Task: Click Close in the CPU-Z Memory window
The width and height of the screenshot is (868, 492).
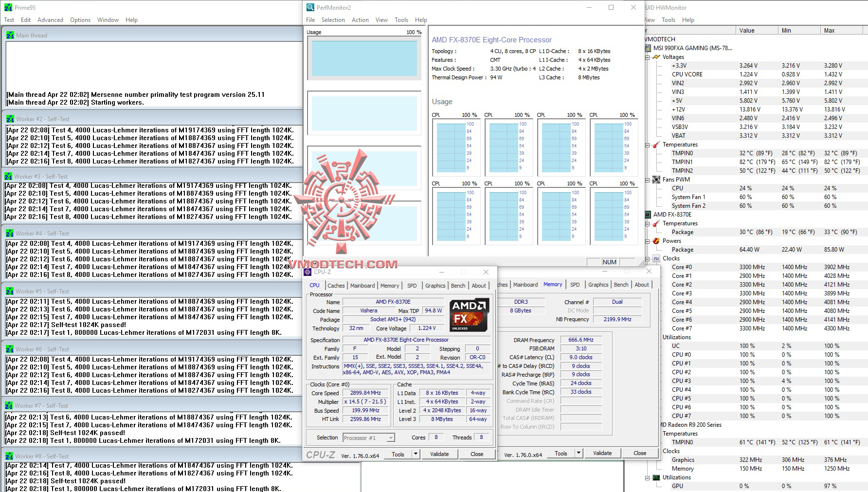Action: coord(640,453)
